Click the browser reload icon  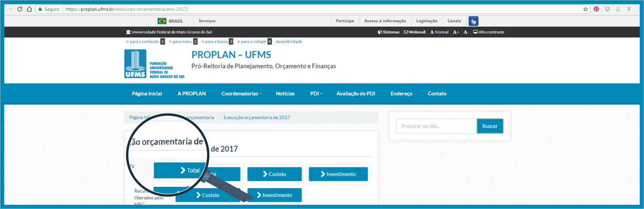click(x=20, y=9)
